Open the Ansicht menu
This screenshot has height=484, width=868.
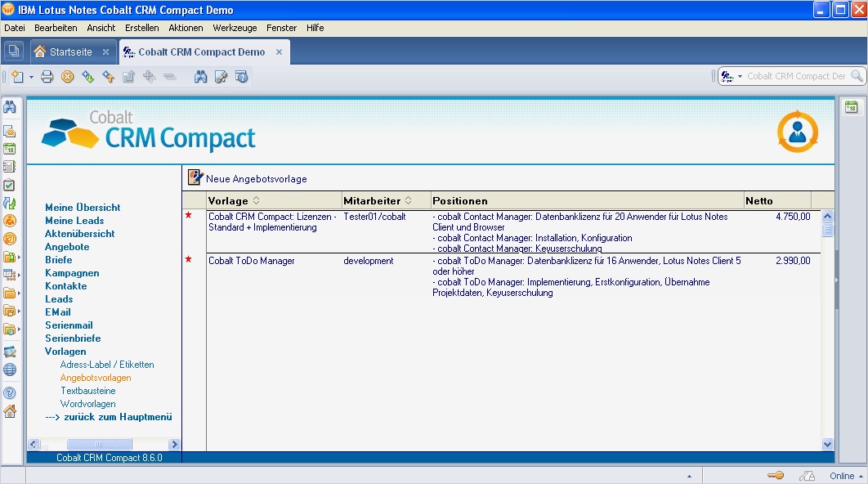101,28
